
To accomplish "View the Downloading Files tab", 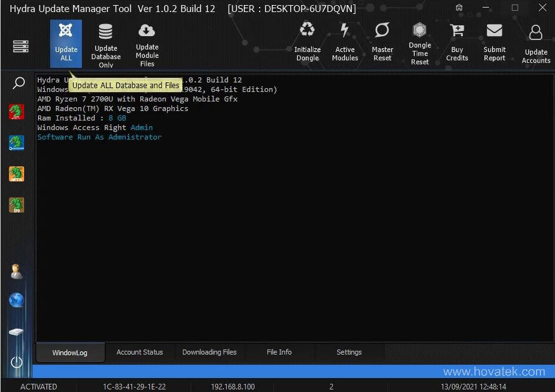I will coord(210,352).
